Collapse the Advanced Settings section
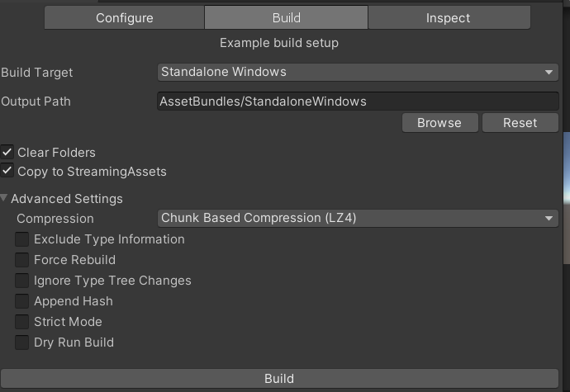Viewport: 570px width, 392px height. (x=5, y=198)
